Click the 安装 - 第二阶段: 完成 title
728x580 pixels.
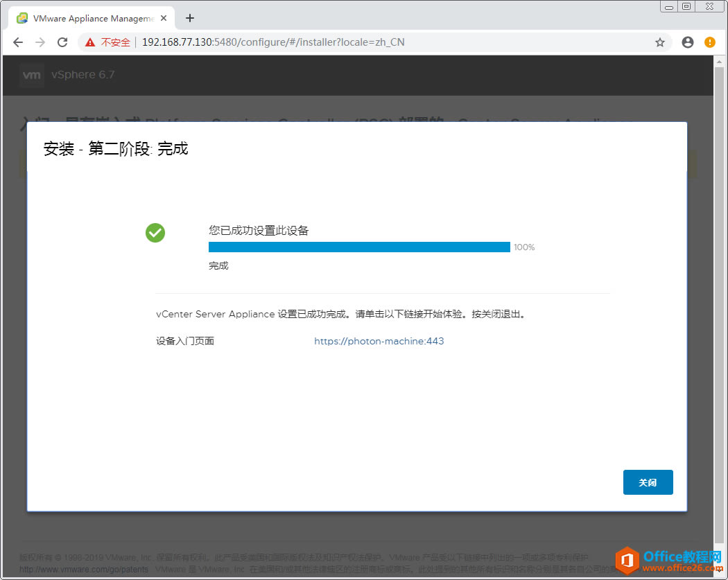click(x=116, y=149)
